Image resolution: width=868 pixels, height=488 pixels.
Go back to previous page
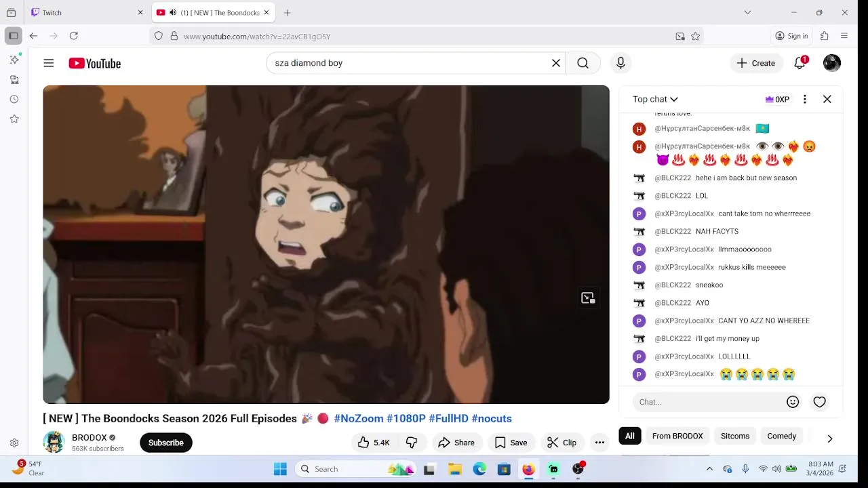[x=33, y=36]
